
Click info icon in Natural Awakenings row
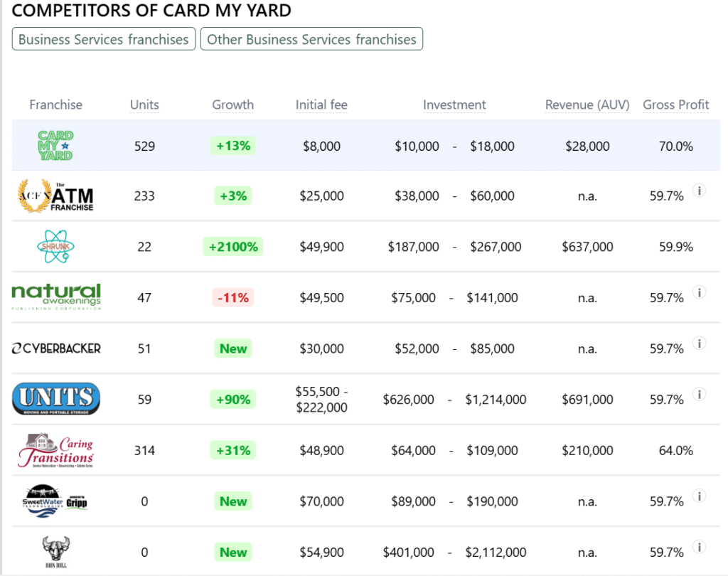[700, 292]
